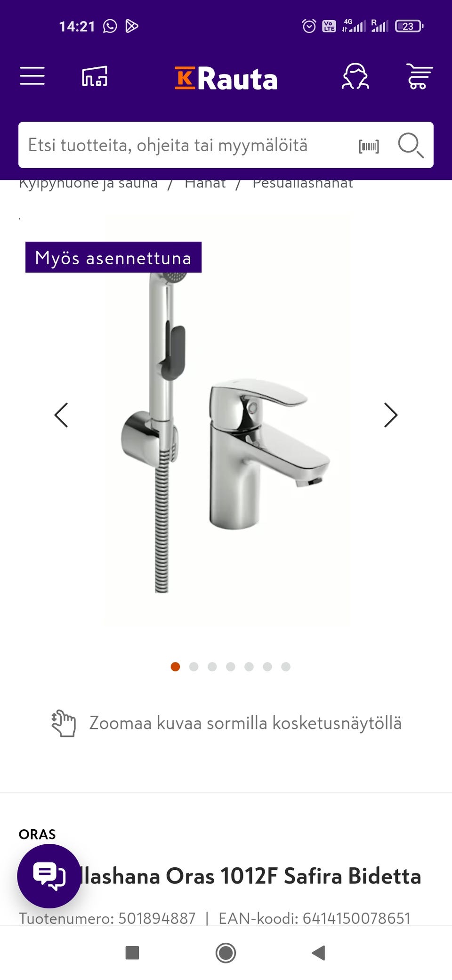View the shopping cart
452x980 pixels.
click(x=419, y=76)
